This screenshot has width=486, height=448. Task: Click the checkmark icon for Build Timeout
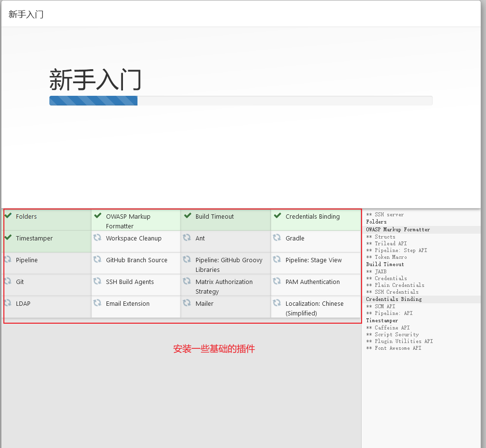tap(187, 215)
